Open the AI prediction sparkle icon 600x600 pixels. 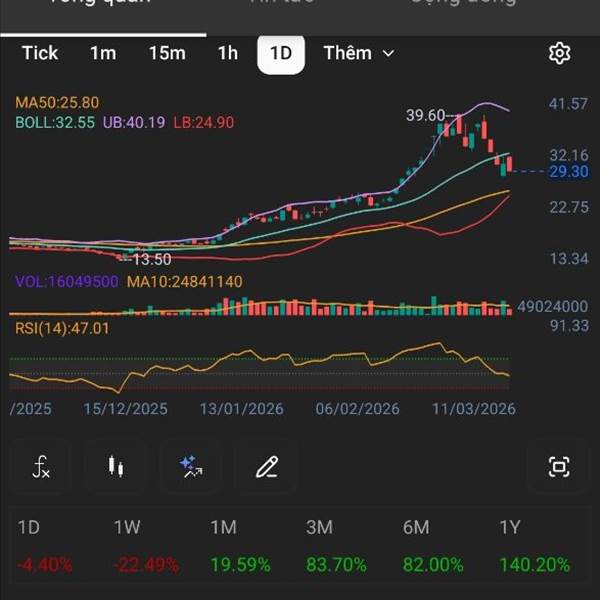tap(191, 467)
